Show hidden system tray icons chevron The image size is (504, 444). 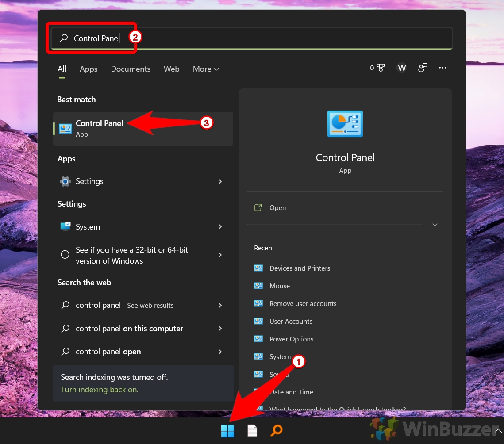click(498, 431)
